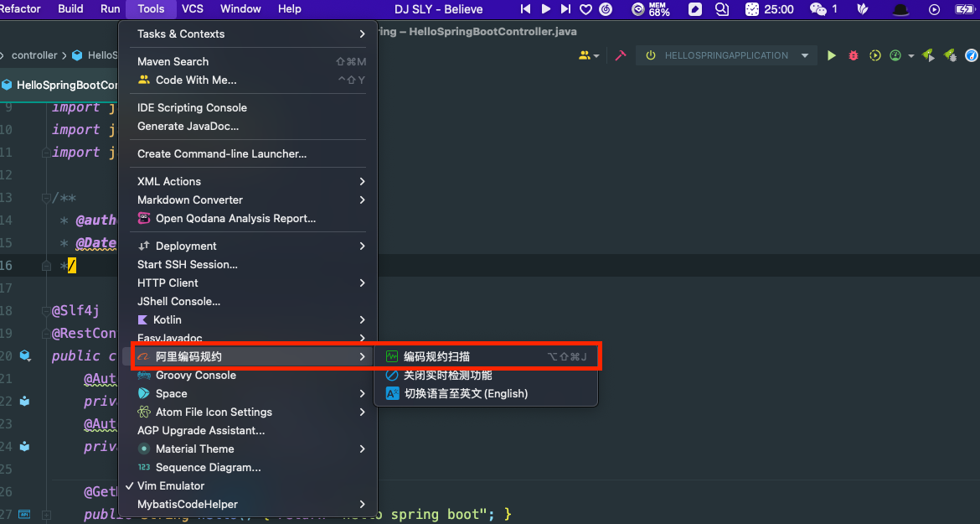Choose Generate JavaDoc menu entry
980x524 pixels.
click(249, 126)
